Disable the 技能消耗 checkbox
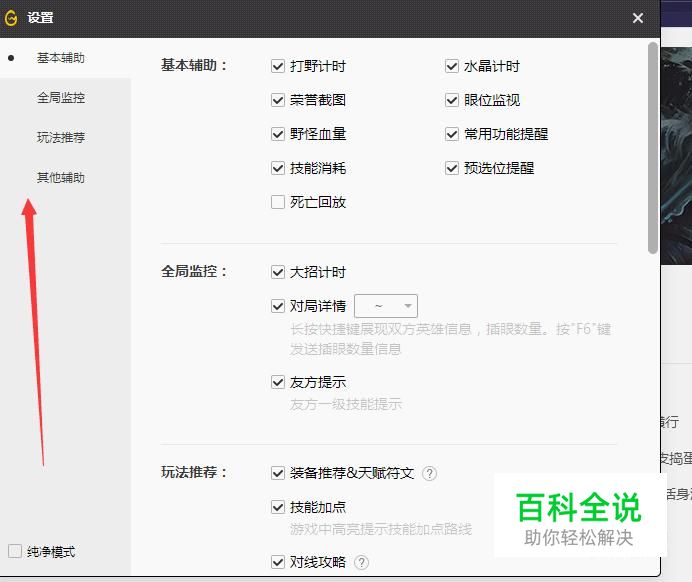The height and width of the screenshot is (582, 692). coord(278,168)
